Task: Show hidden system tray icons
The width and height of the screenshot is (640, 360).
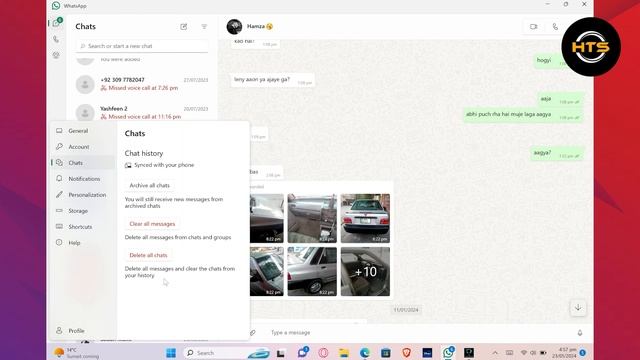Action: click(495, 353)
